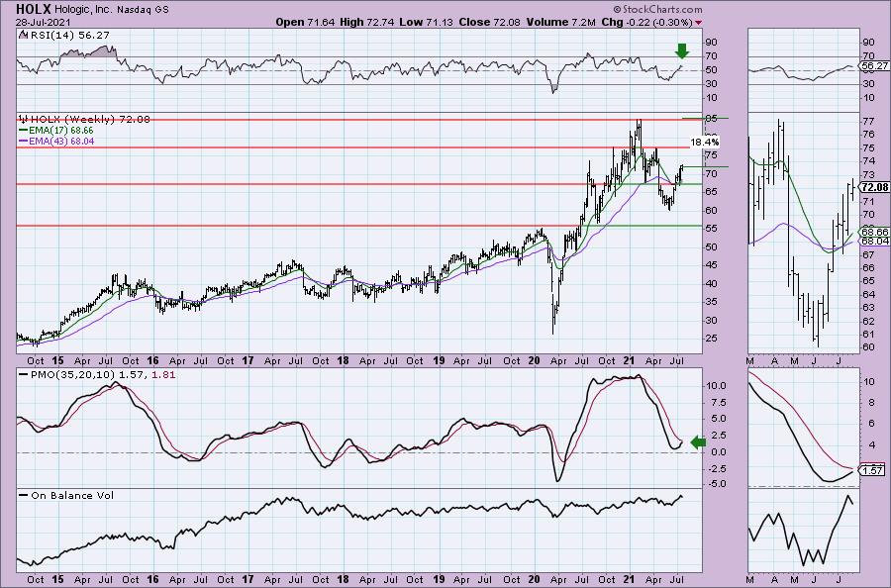Screen dimensions: 891x588
Task: Click the Open 71.64 value
Action: pos(306,22)
